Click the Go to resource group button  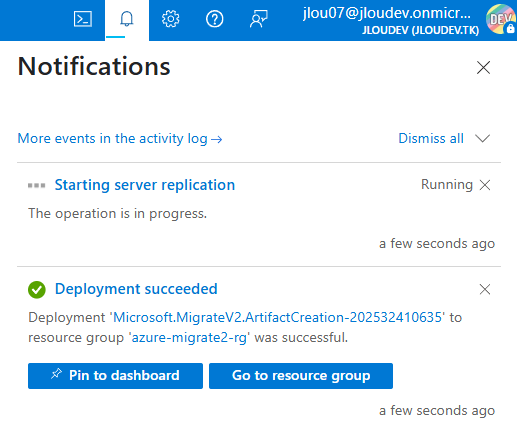pyautogui.click(x=301, y=376)
